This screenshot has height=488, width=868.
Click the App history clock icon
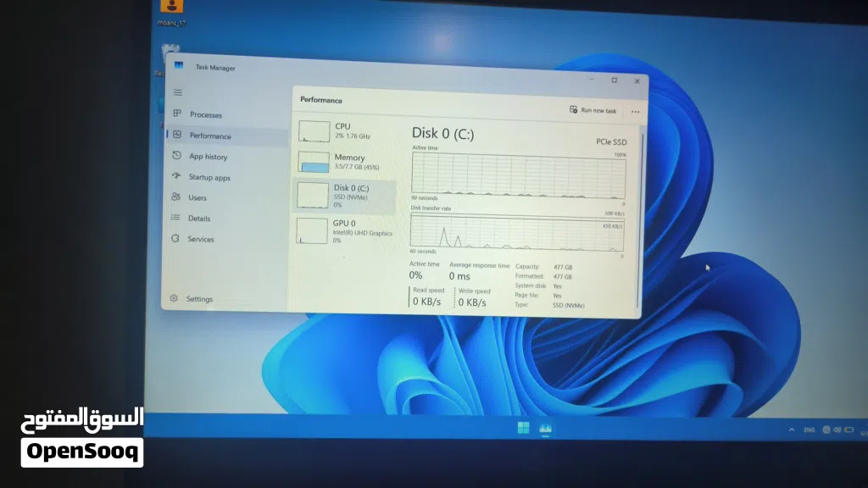pos(176,156)
